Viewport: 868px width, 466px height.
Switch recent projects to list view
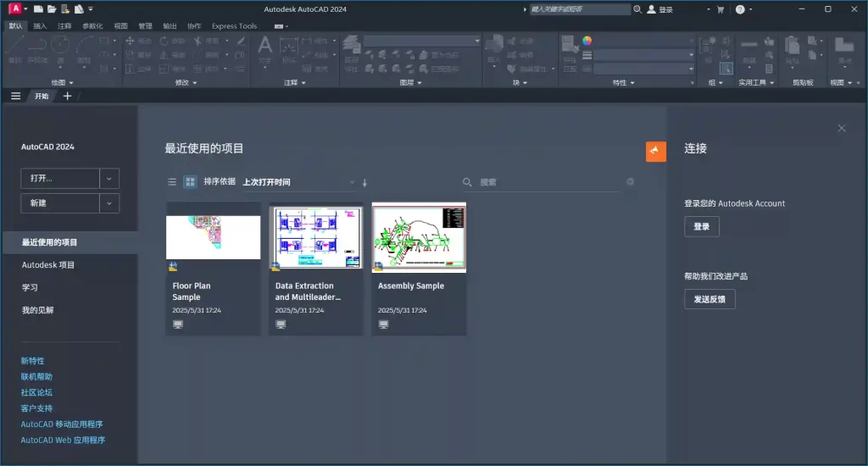(172, 182)
